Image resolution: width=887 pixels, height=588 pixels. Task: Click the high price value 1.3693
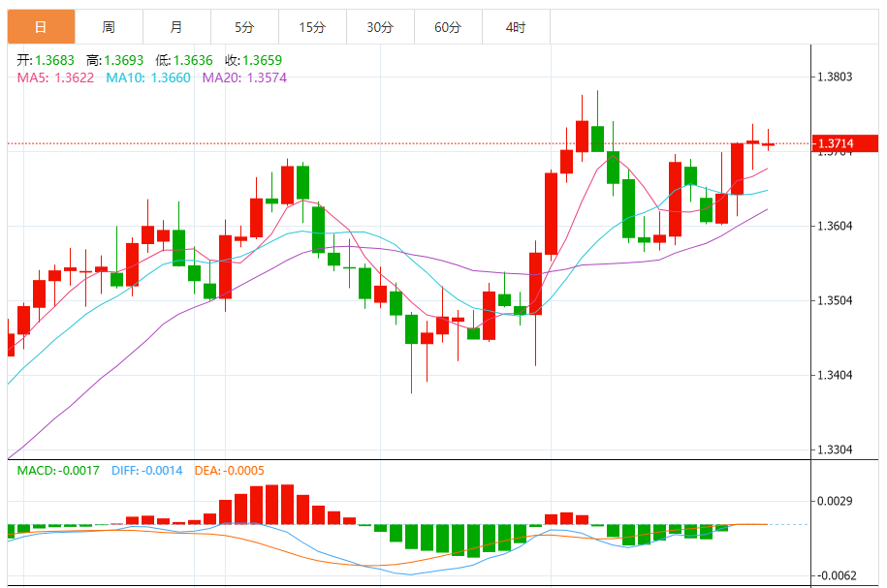point(124,60)
